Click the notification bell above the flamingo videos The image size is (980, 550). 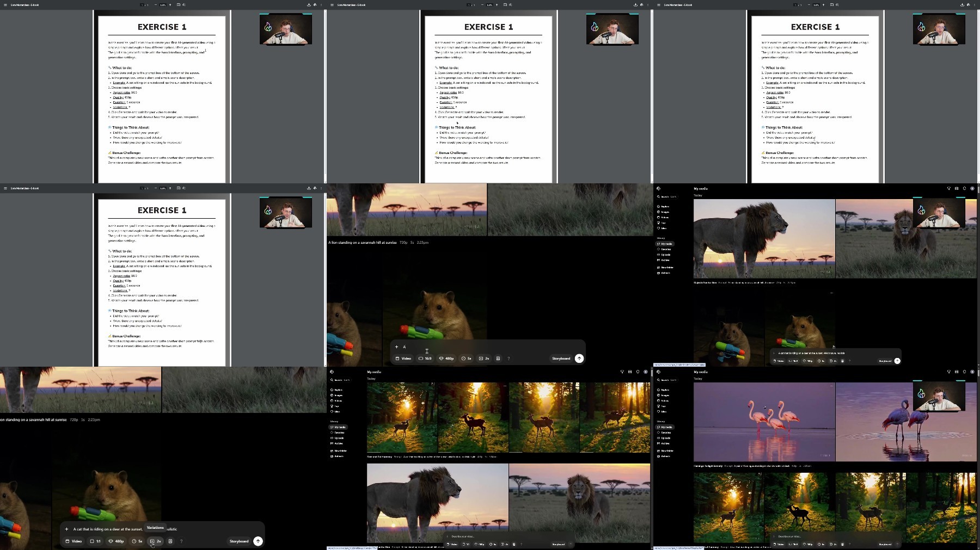point(964,372)
